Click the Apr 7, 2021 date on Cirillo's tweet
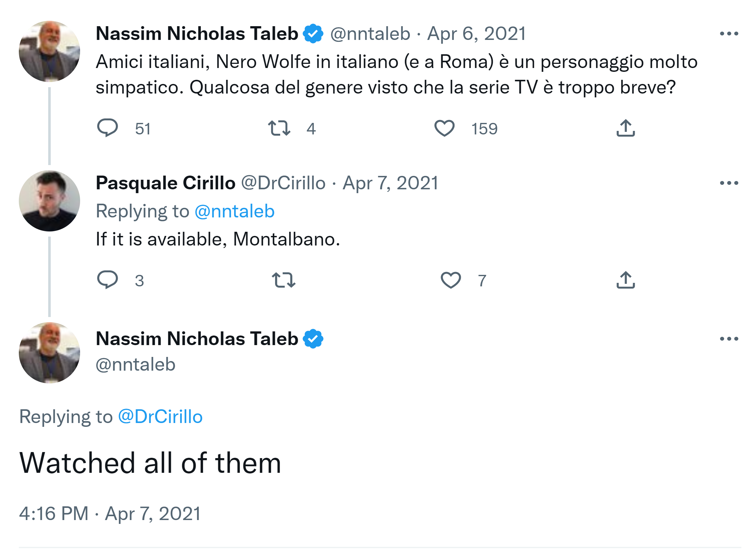 [390, 183]
